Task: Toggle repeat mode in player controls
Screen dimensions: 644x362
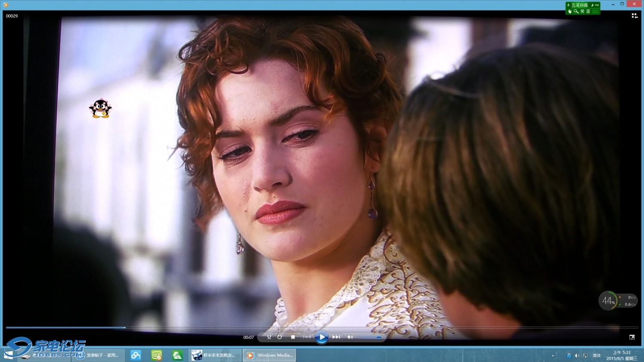Action: [280, 337]
